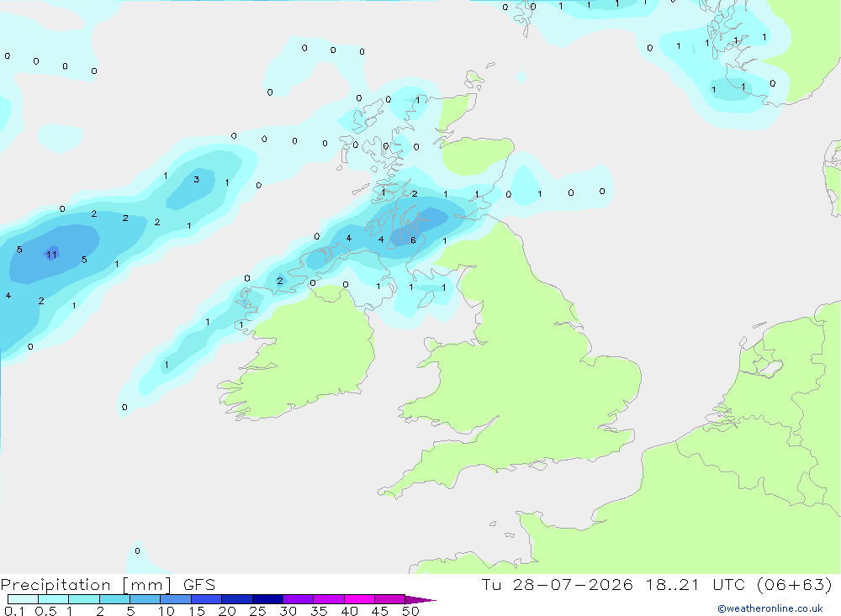Click the legend scale label '15'

pos(197,611)
